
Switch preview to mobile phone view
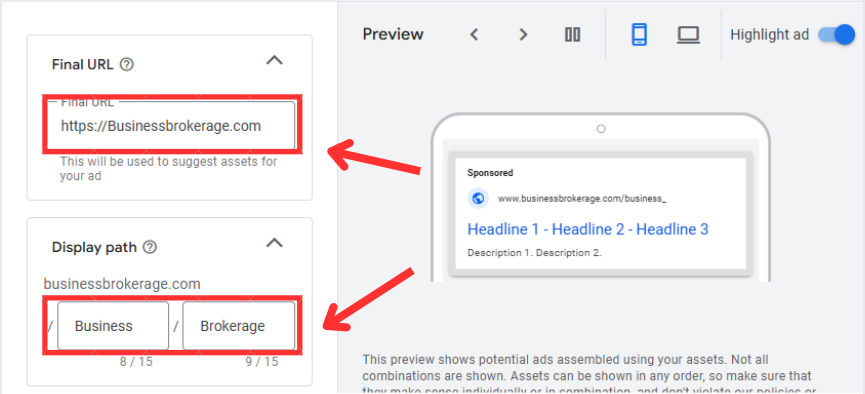point(639,35)
